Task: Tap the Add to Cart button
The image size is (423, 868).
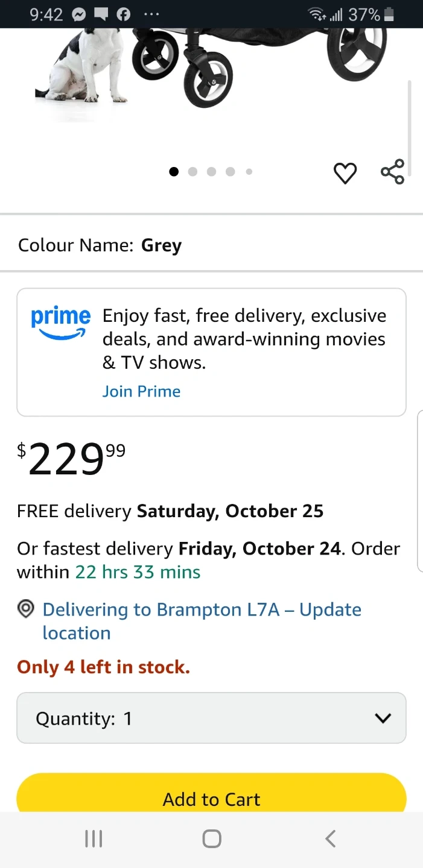Action: point(211,799)
